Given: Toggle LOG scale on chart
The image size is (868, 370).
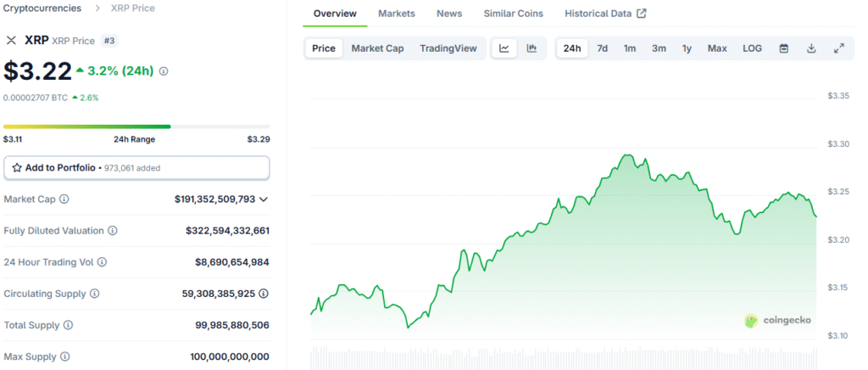Looking at the screenshot, I should [753, 48].
